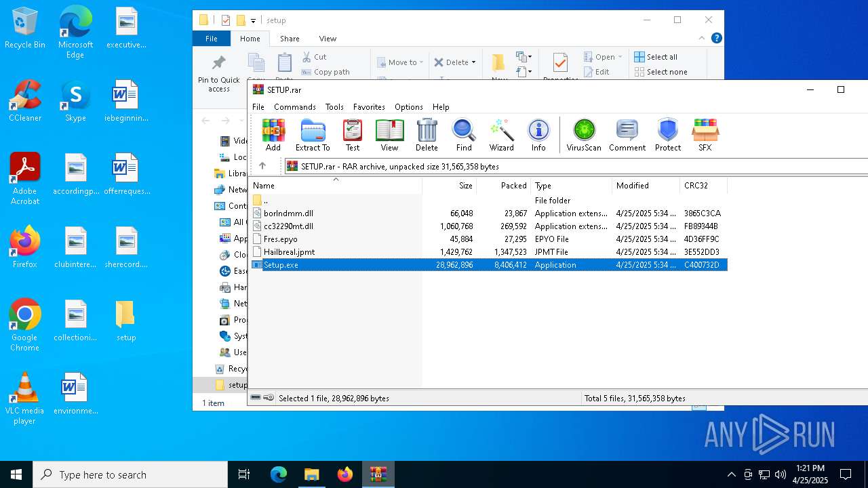Screen dimensions: 868x488
Task: Open Google Chrome desktop shortcut
Action: click(x=25, y=325)
